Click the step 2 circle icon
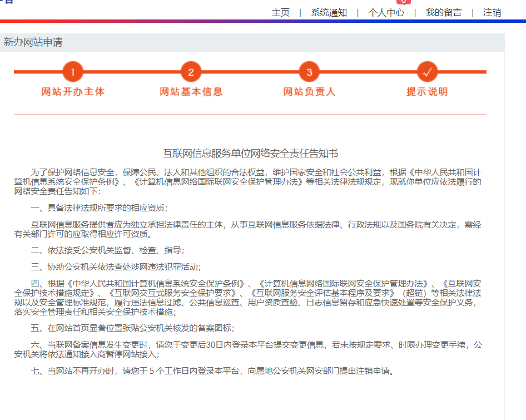 [191, 72]
